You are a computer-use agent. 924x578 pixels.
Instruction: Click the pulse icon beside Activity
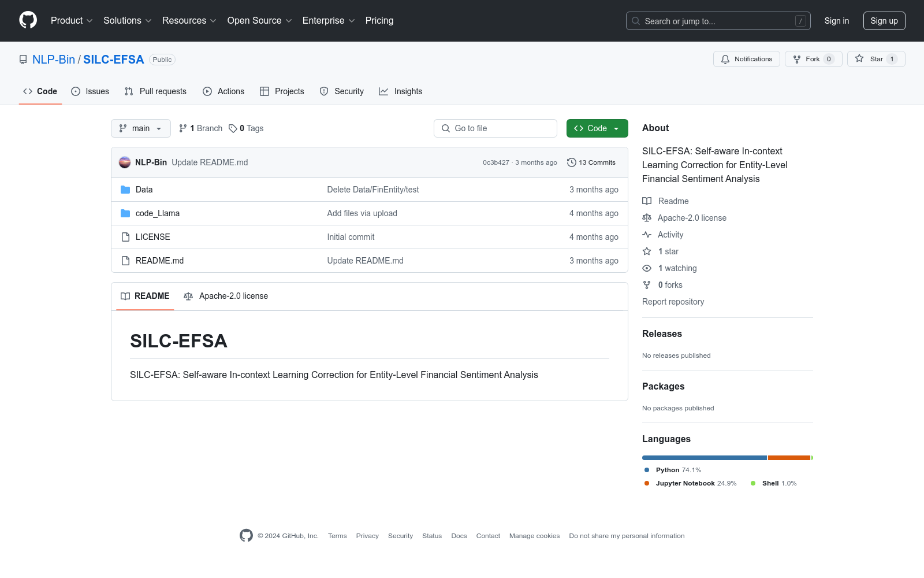pyautogui.click(x=647, y=235)
